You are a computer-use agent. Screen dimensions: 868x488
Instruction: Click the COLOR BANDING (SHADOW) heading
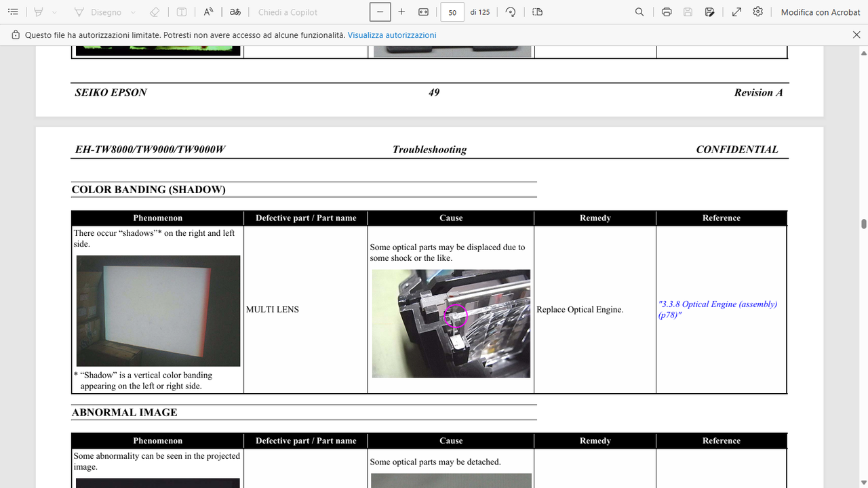point(149,190)
